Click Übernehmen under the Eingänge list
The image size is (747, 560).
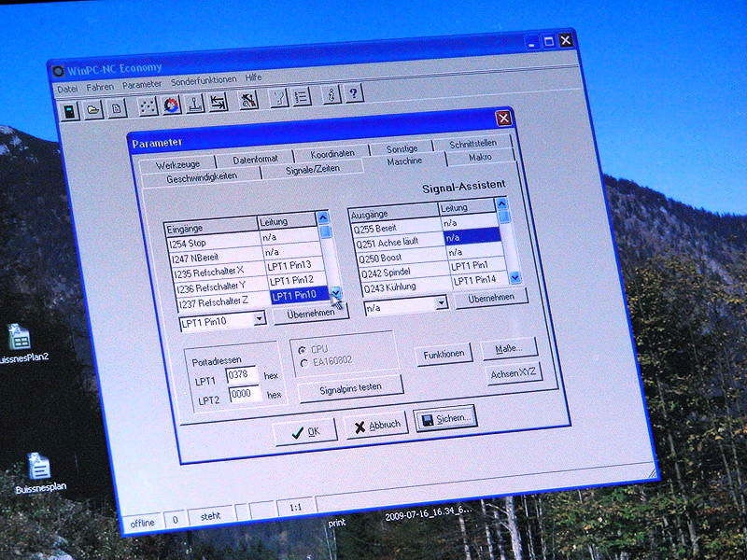pos(311,314)
